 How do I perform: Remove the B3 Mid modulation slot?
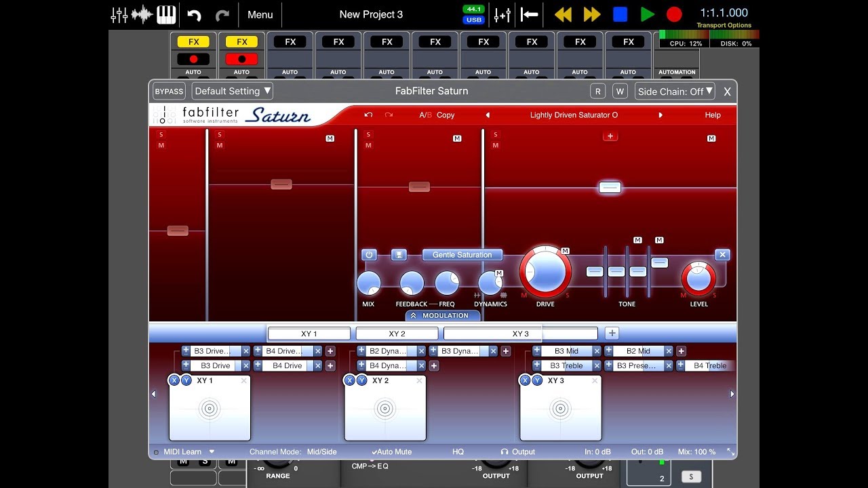(x=597, y=351)
